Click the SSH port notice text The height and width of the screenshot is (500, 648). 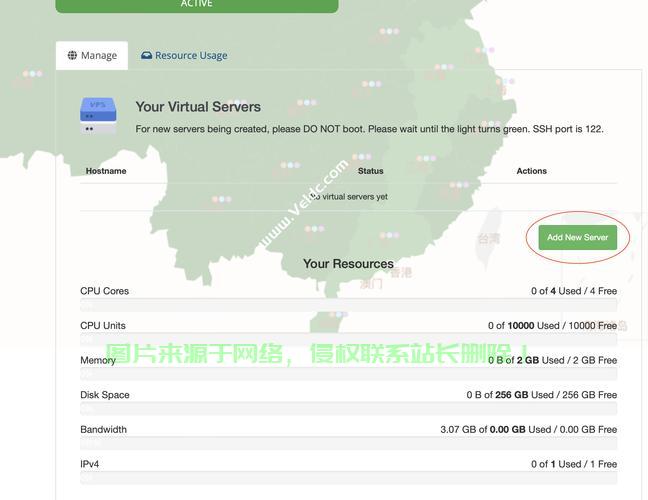pyautogui.click(x=369, y=129)
